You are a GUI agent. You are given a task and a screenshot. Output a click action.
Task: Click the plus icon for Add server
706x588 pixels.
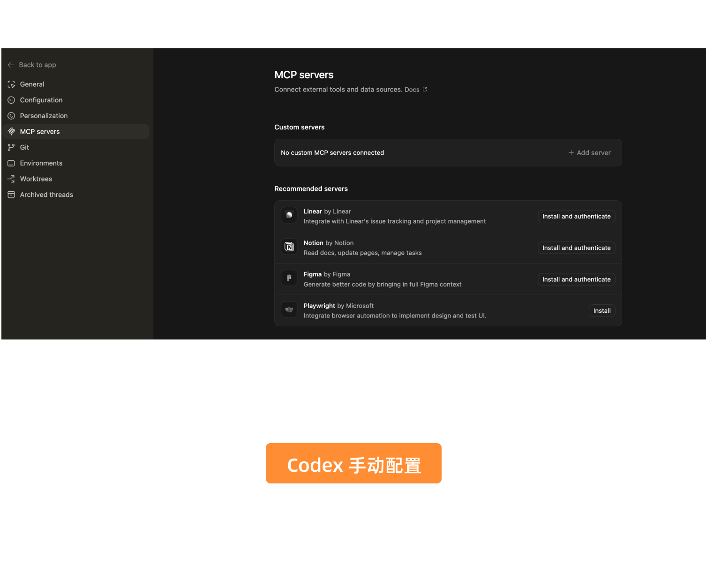[571, 153]
